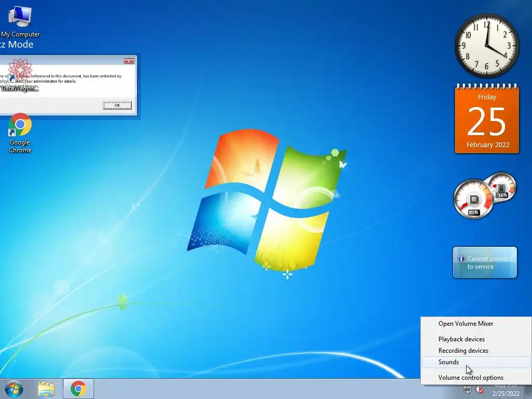Launch Windows Explorer from the taskbar
This screenshot has height=399, width=532.
46,389
